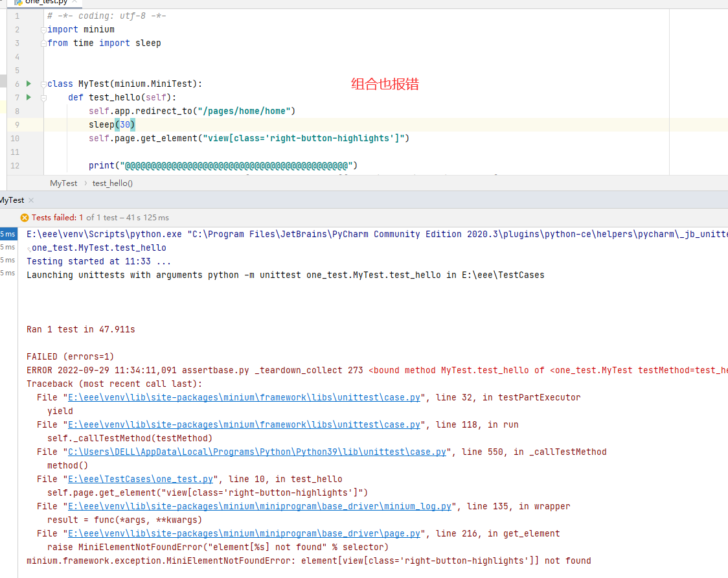Click the 'Launching unittests with arguments' line
Image resolution: width=728 pixels, height=578 pixels.
[x=286, y=275]
